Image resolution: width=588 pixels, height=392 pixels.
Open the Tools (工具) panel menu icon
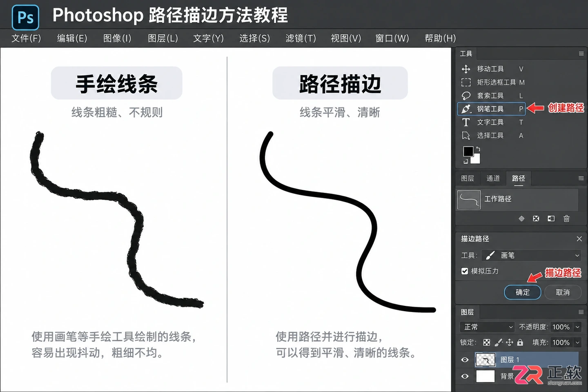pyautogui.click(x=581, y=53)
